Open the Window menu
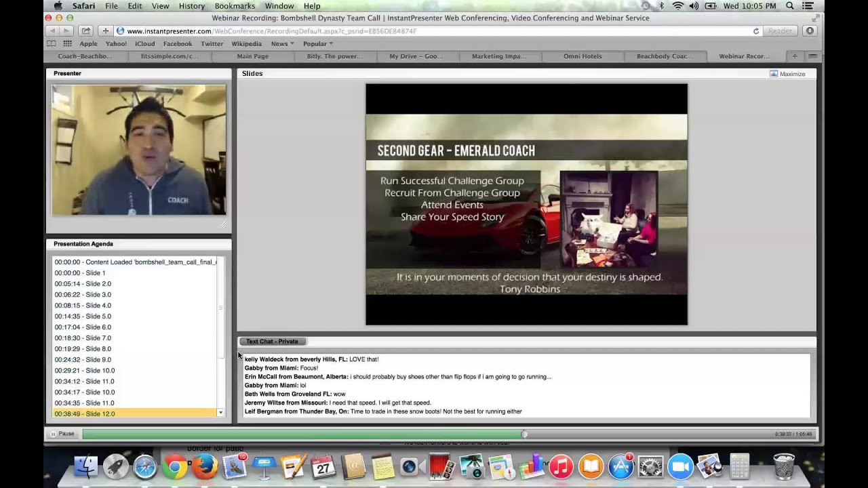Image resolution: width=868 pixels, height=488 pixels. click(279, 6)
